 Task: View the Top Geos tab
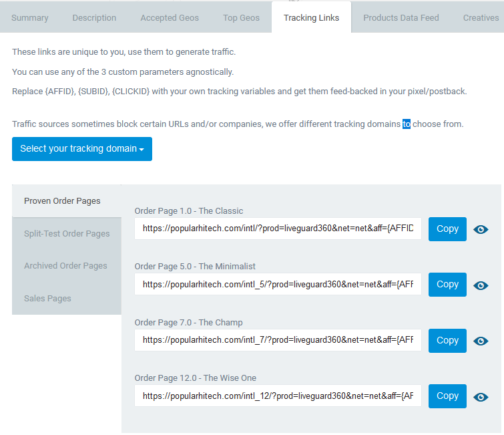click(241, 17)
